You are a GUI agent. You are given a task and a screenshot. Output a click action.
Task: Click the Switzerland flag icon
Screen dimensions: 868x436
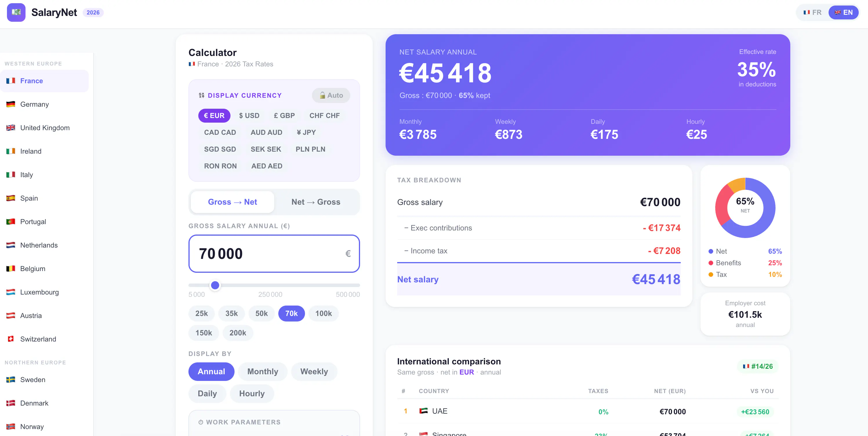(x=11, y=339)
